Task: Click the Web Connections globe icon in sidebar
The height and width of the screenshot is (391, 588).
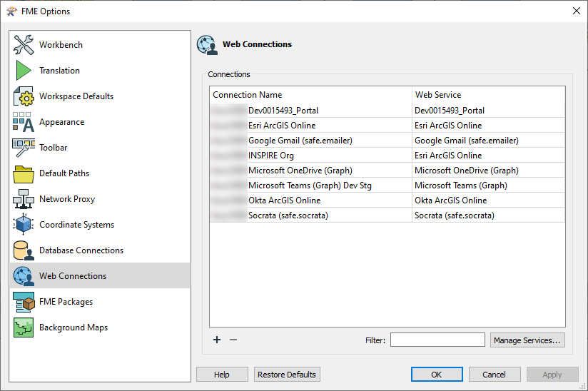Action: tap(24, 276)
